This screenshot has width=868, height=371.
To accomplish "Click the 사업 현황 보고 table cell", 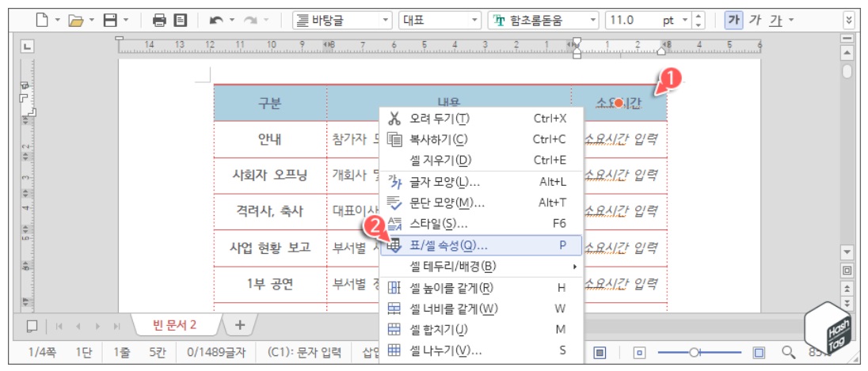I will [x=270, y=248].
